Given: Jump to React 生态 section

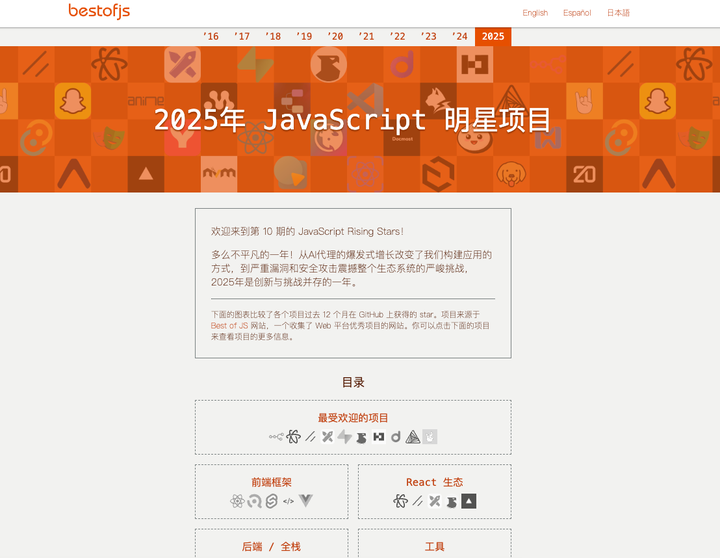Looking at the screenshot, I should coord(434,482).
